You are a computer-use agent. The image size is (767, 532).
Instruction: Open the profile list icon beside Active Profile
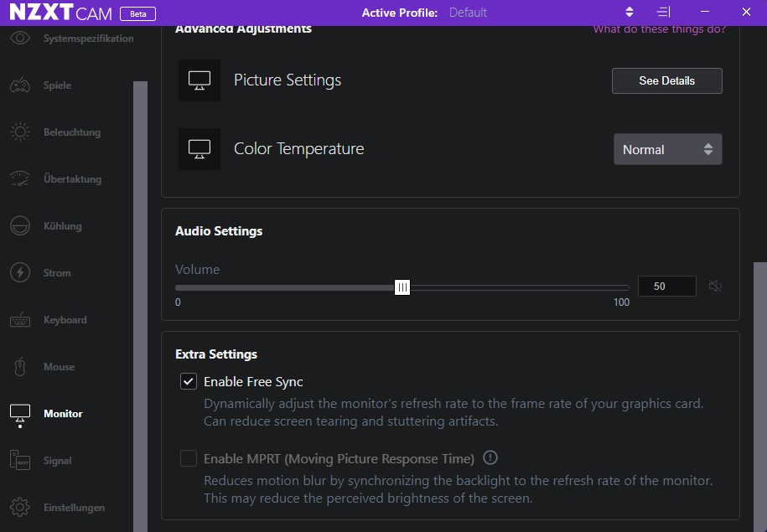[663, 12]
